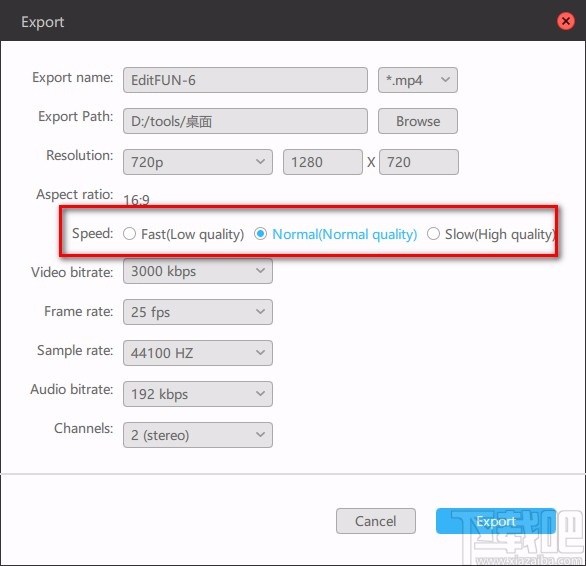This screenshot has height=566, width=586.
Task: Click the Export title text
Action: click(x=43, y=22)
